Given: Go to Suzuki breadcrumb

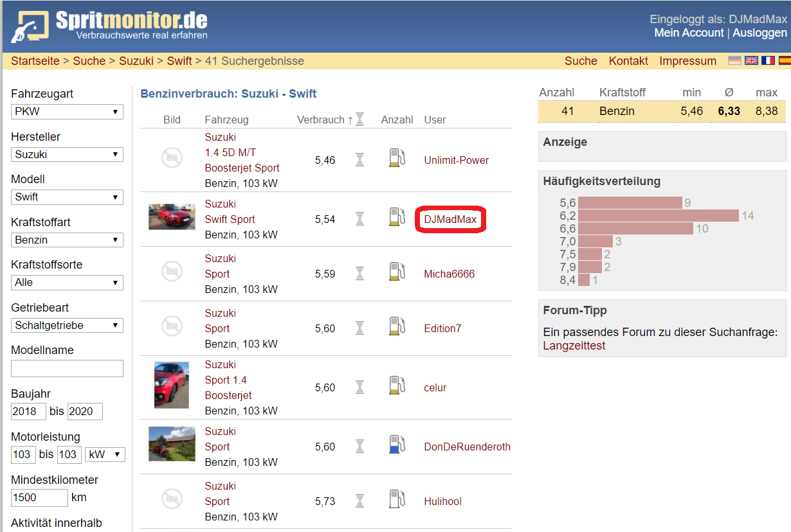Looking at the screenshot, I should (136, 61).
